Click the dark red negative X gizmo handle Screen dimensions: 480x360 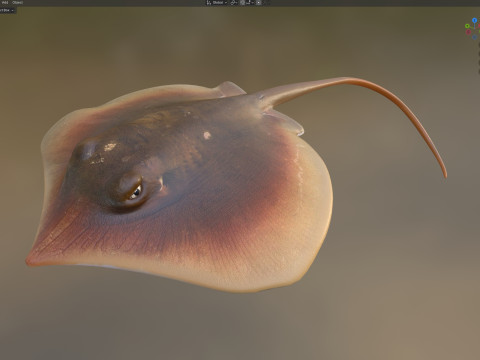coord(468,32)
